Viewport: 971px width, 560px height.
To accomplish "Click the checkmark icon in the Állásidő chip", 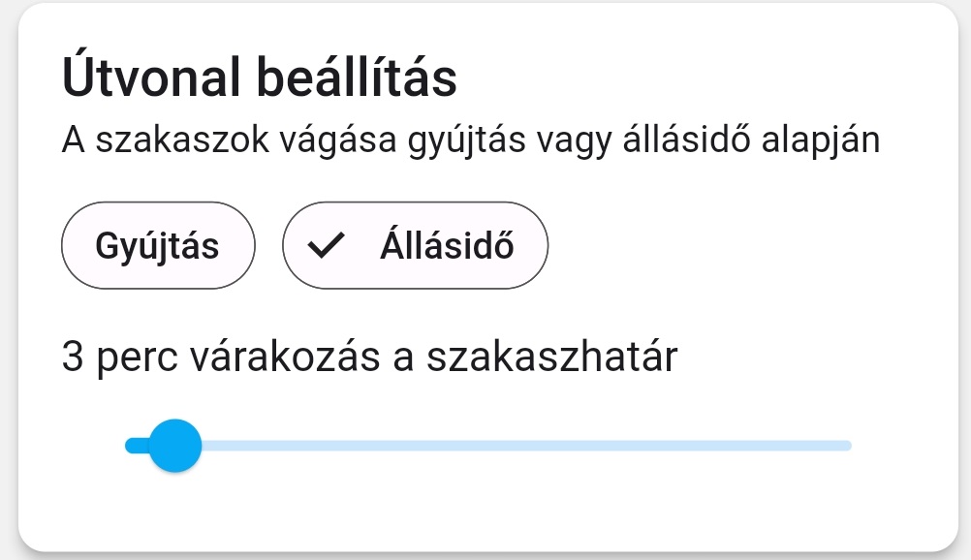I will [x=327, y=247].
